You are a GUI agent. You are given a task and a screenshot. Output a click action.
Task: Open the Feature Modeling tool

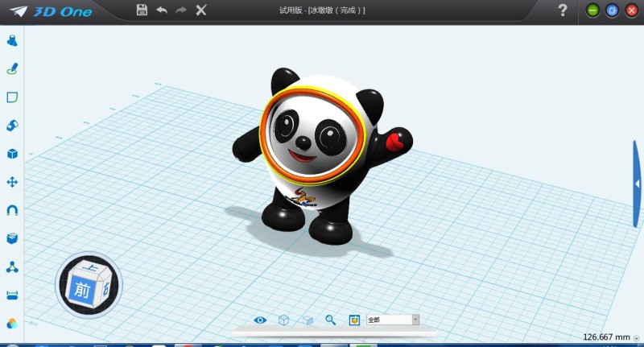click(x=12, y=126)
